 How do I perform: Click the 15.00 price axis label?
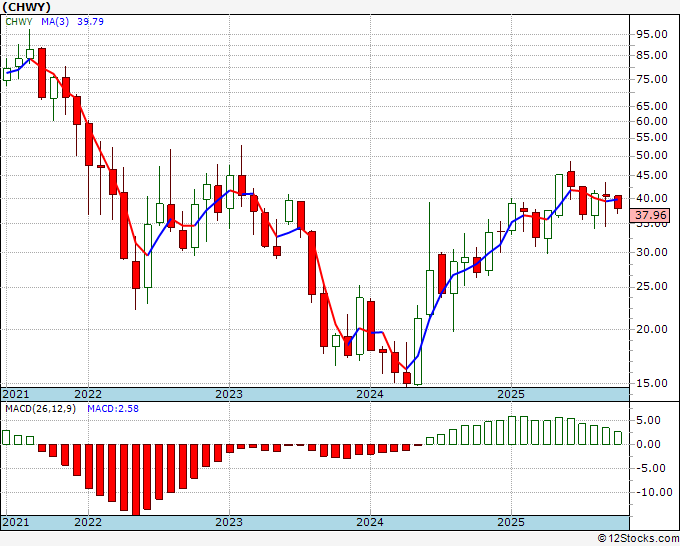651,383
